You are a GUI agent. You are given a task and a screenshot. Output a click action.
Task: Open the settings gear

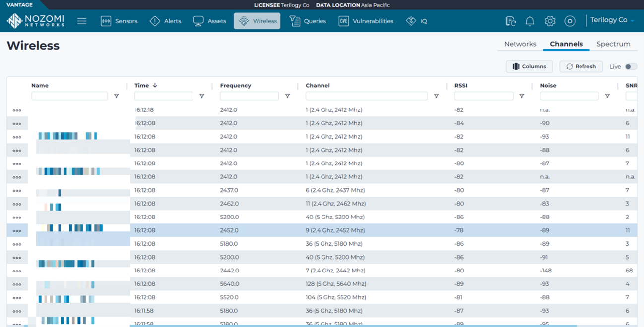(x=550, y=21)
